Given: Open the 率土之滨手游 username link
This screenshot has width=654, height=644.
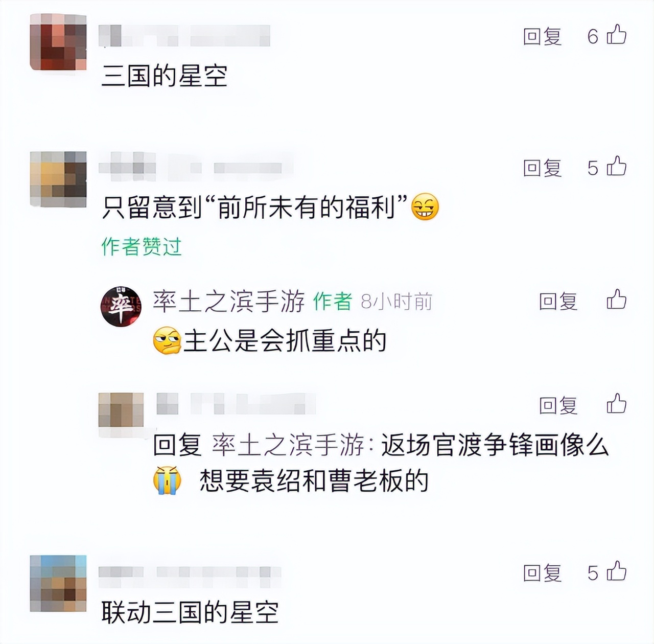Looking at the screenshot, I should coord(228,302).
